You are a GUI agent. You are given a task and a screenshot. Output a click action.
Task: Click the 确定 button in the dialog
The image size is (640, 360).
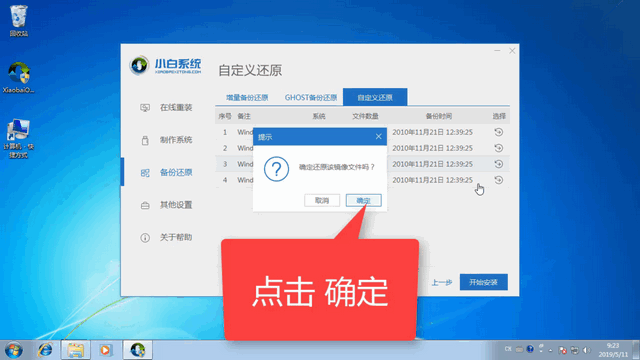[363, 200]
